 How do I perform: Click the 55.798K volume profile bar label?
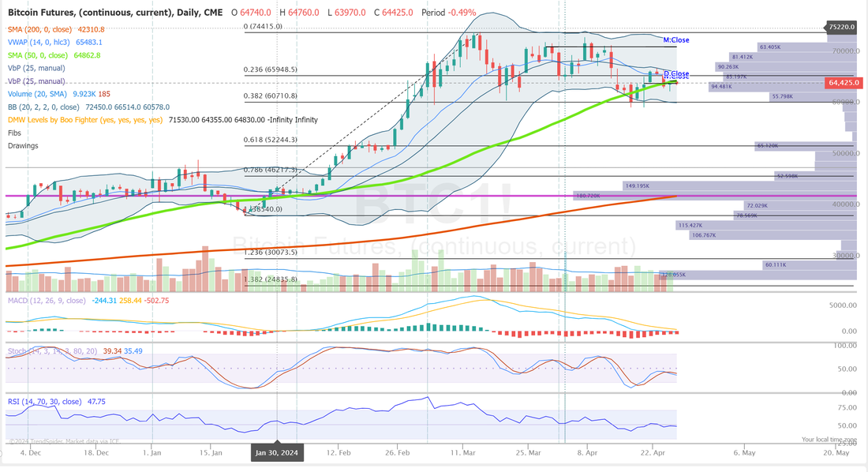coord(782,96)
